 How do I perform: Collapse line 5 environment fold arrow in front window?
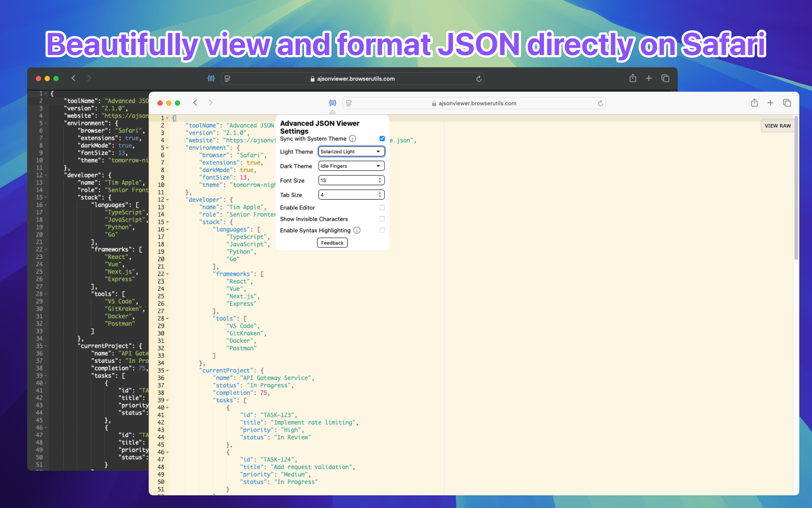(x=167, y=148)
